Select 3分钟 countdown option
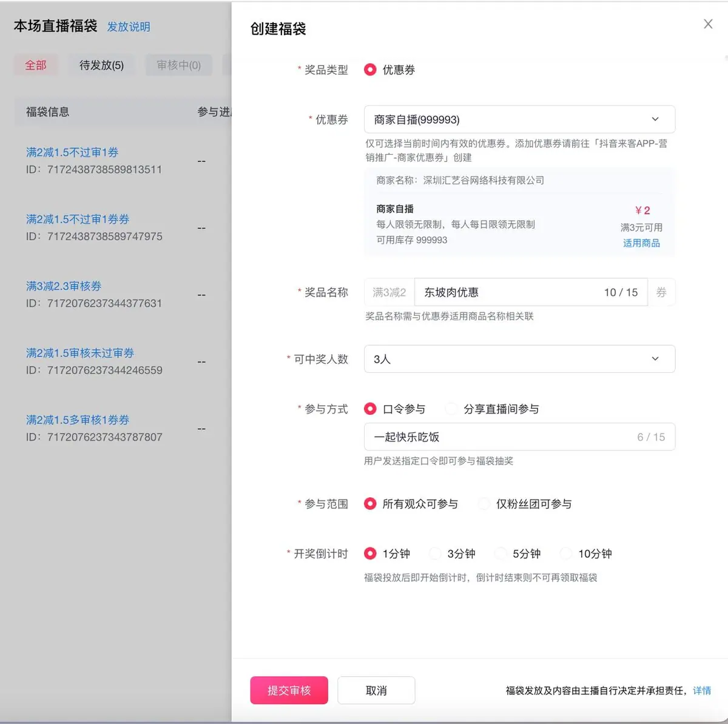Viewport: 728px width, 724px height. tap(435, 554)
